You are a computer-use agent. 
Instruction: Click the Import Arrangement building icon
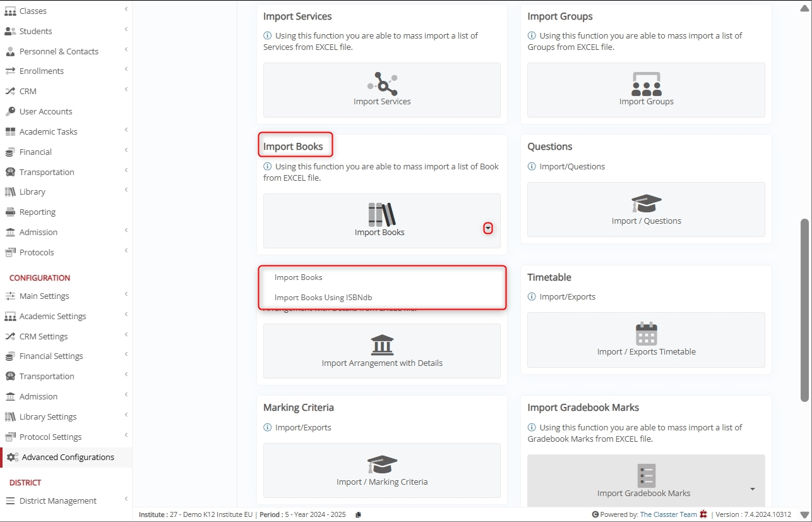coord(382,346)
